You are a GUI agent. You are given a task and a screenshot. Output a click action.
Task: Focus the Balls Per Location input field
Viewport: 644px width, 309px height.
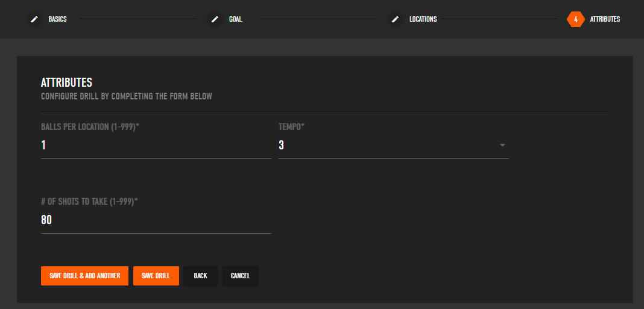(x=156, y=145)
